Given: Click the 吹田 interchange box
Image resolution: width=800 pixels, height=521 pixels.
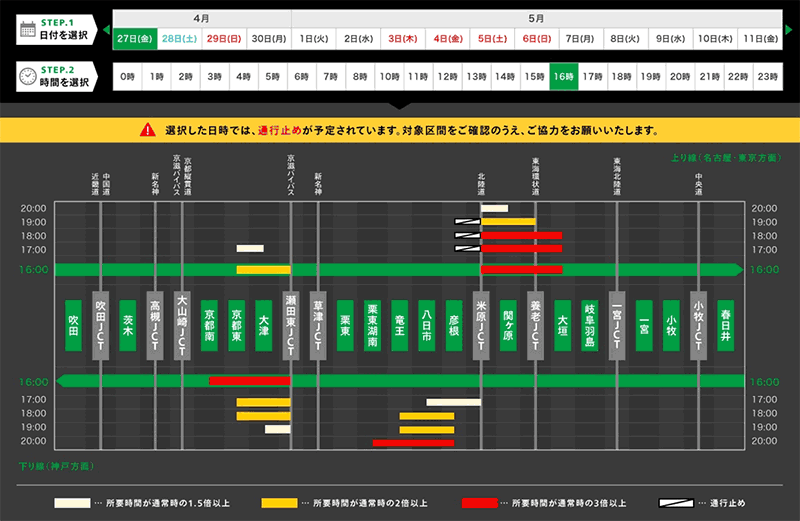Looking at the screenshot, I should click(x=73, y=326).
